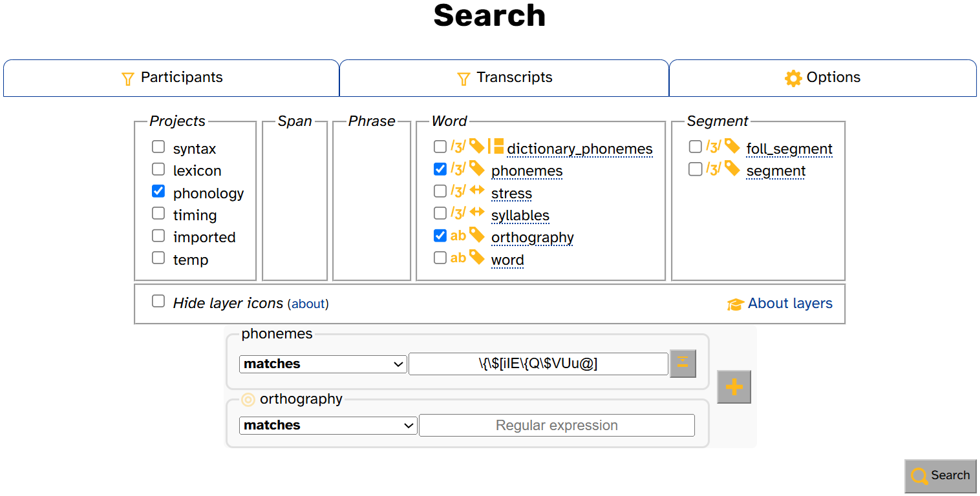Open the orthography matches dropdown
980x496 pixels.
(328, 425)
